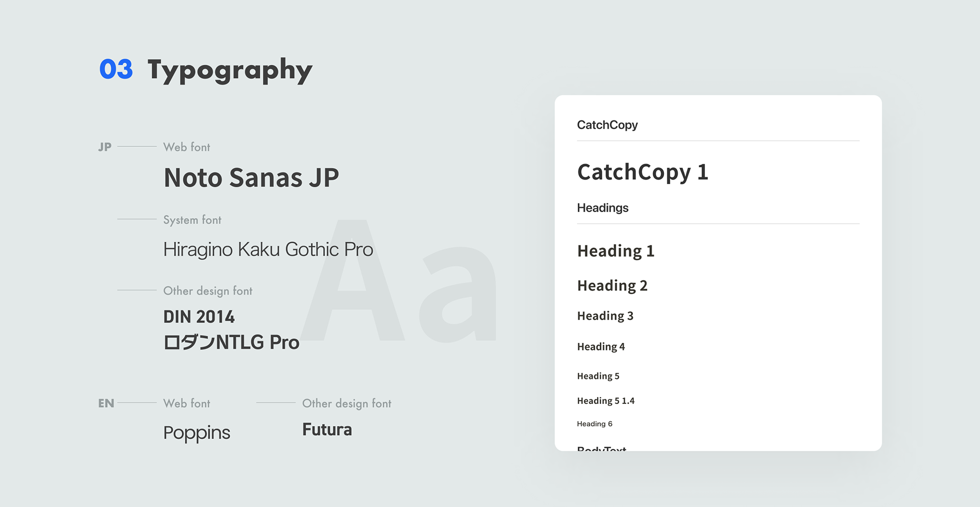Viewport: 980px width, 507px height.
Task: Click the "System font" label
Action: [x=192, y=220]
